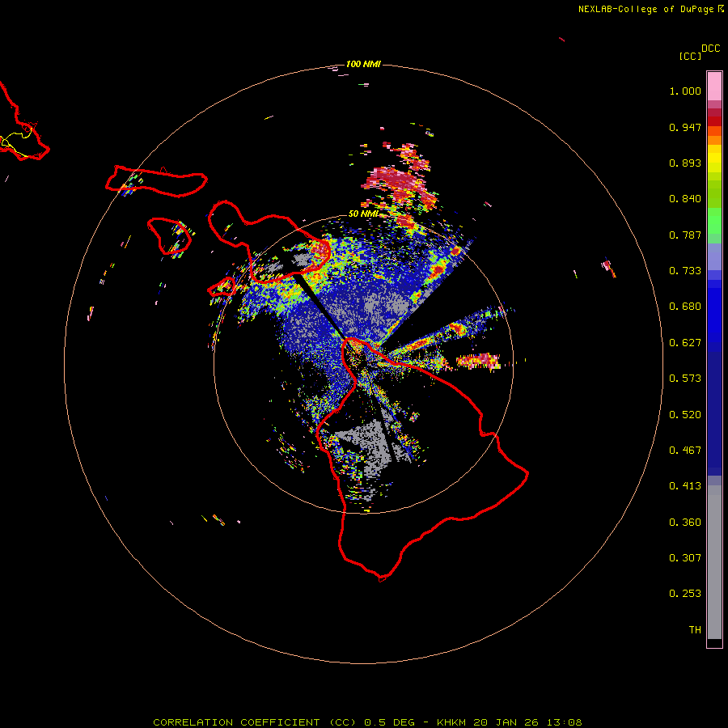Click the 0.680 legend value
This screenshot has width=728, height=728.
click(x=685, y=307)
